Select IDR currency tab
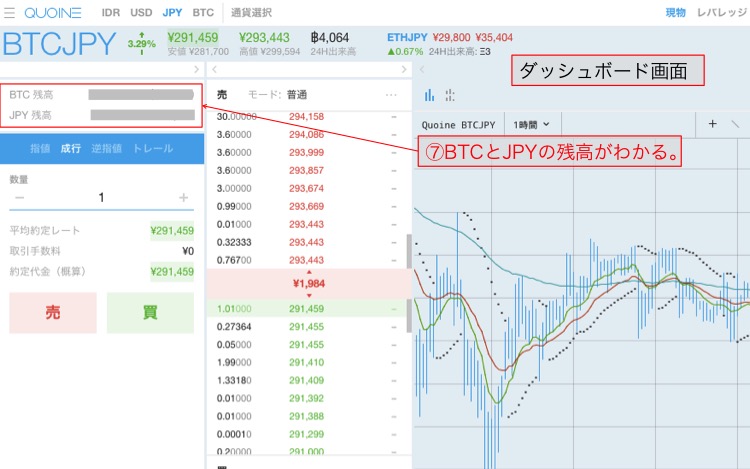This screenshot has width=750, height=469. [x=110, y=12]
